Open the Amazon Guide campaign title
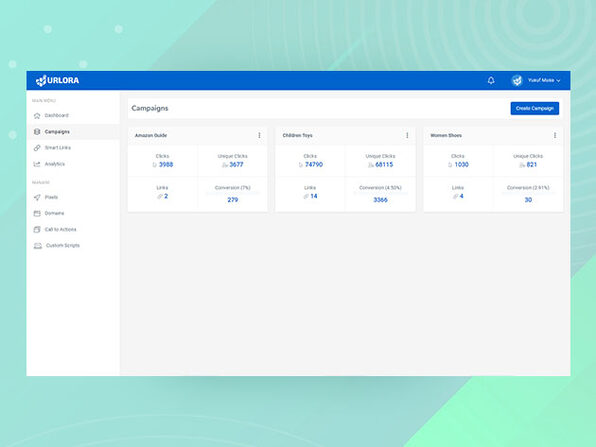596x447 pixels. 151,135
